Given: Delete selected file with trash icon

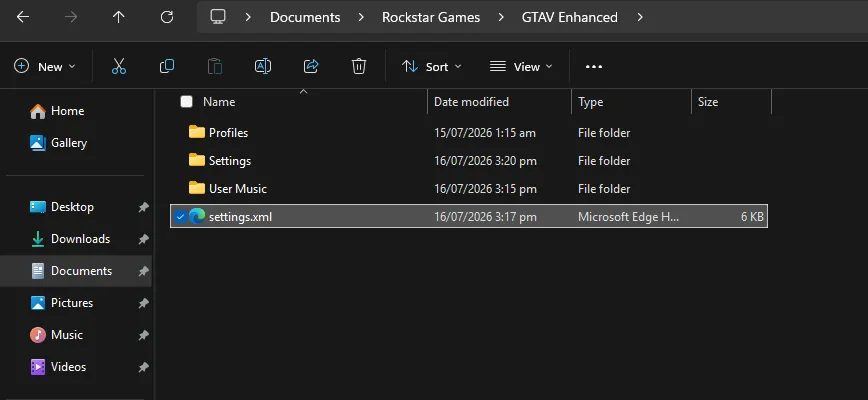Looking at the screenshot, I should tap(359, 66).
